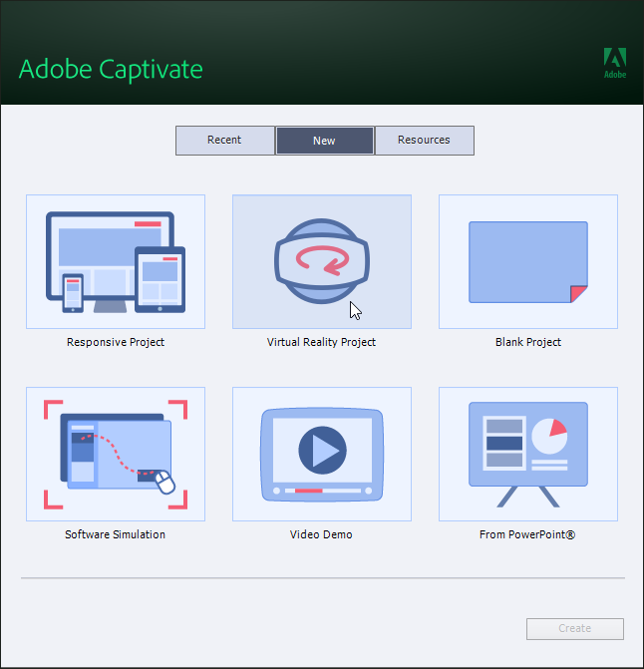Click the Blank Project text label
This screenshot has width=644, height=669.
pos(528,342)
